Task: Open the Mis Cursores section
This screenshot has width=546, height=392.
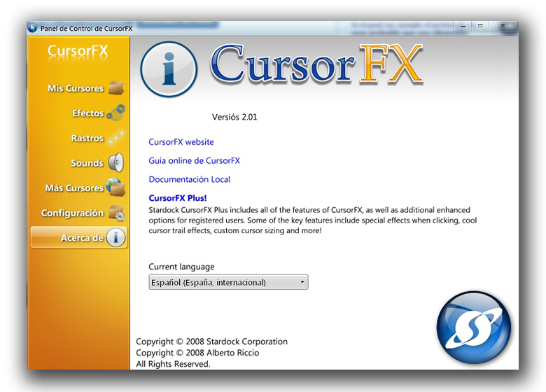Action: (78, 88)
